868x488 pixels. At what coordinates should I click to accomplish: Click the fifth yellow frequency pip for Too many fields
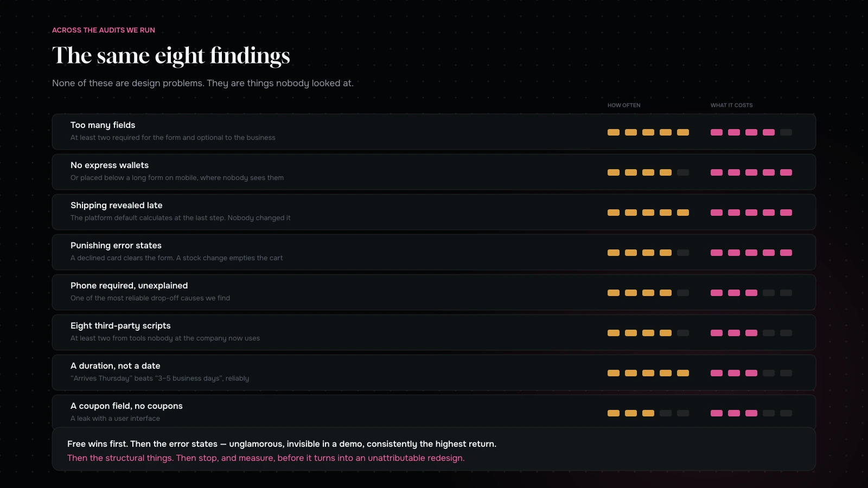pyautogui.click(x=683, y=132)
